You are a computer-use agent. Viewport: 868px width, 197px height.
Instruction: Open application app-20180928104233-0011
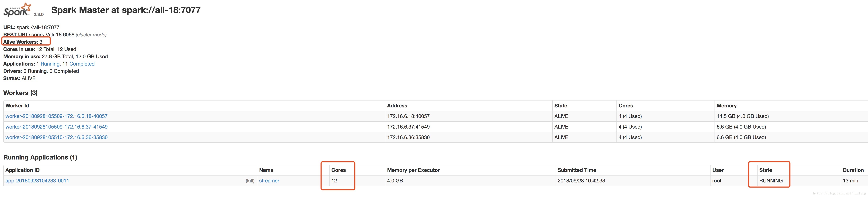[x=37, y=180]
